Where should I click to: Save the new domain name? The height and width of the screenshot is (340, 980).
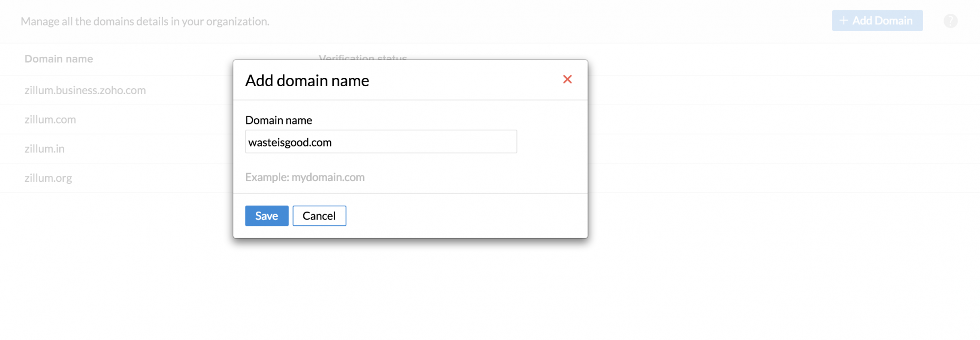[x=267, y=216]
